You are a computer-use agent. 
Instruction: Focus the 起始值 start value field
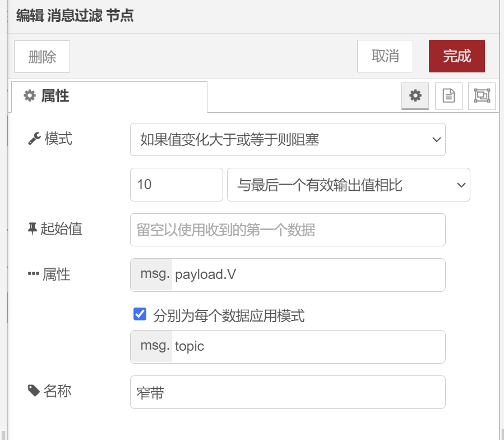tap(288, 230)
